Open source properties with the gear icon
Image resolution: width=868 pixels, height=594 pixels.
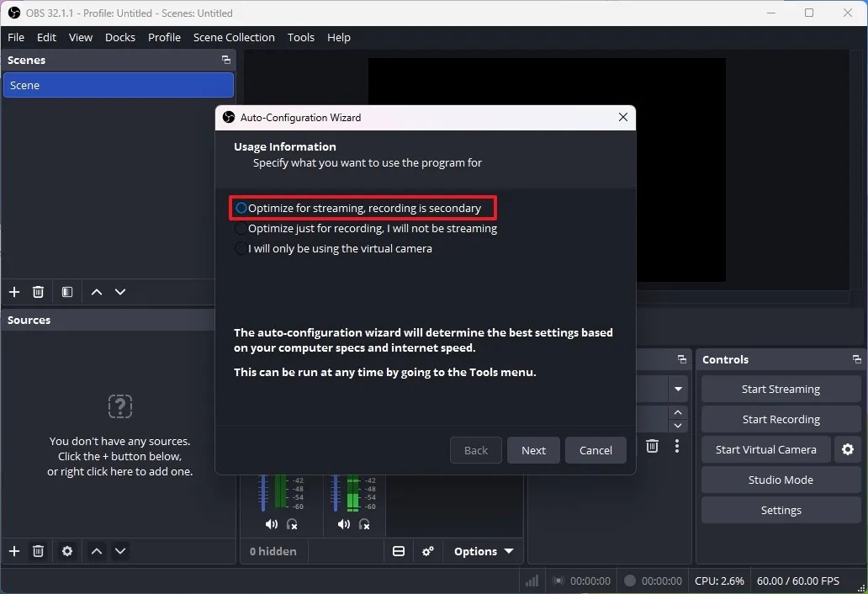(x=67, y=551)
